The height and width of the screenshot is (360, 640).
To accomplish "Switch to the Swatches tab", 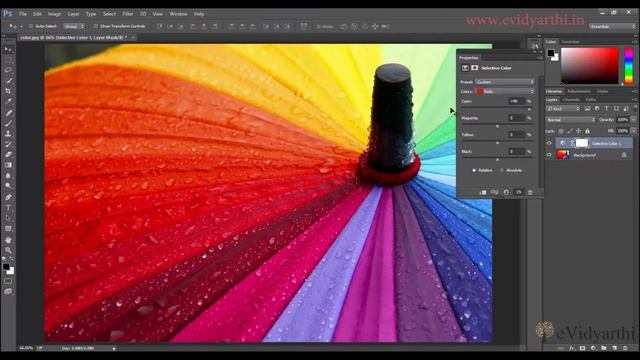I will click(570, 42).
